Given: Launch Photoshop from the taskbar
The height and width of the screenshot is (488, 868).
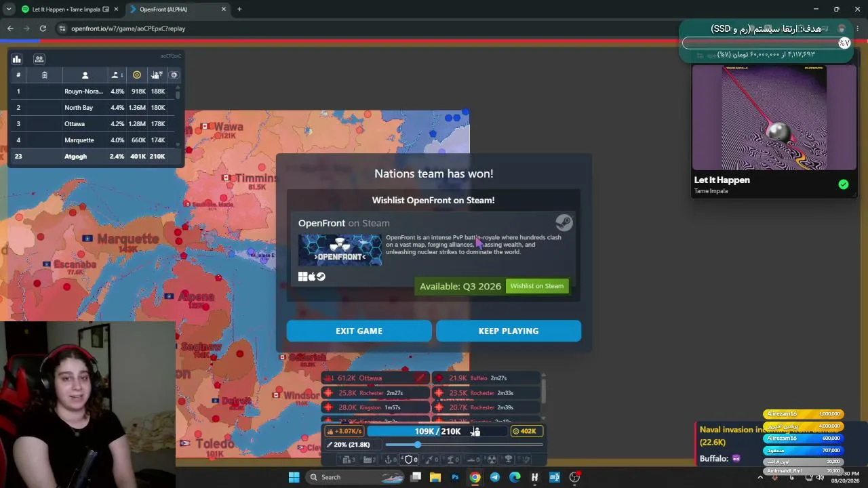Looking at the screenshot, I should (455, 477).
